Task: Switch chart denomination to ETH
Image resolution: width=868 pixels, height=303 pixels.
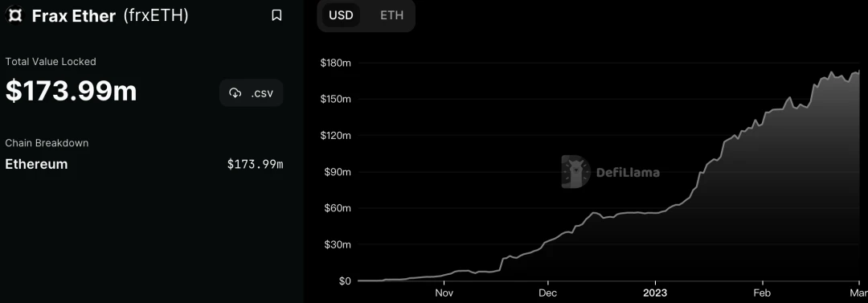Action: coord(391,15)
